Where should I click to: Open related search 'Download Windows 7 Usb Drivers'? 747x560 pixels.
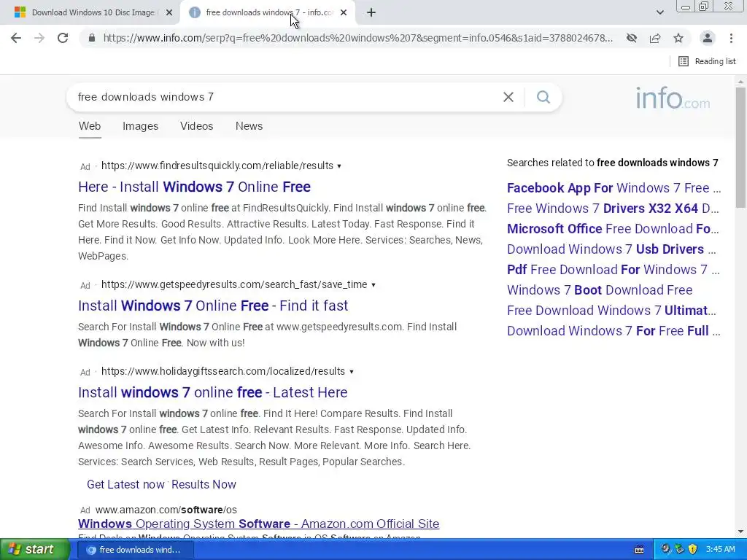(x=611, y=249)
